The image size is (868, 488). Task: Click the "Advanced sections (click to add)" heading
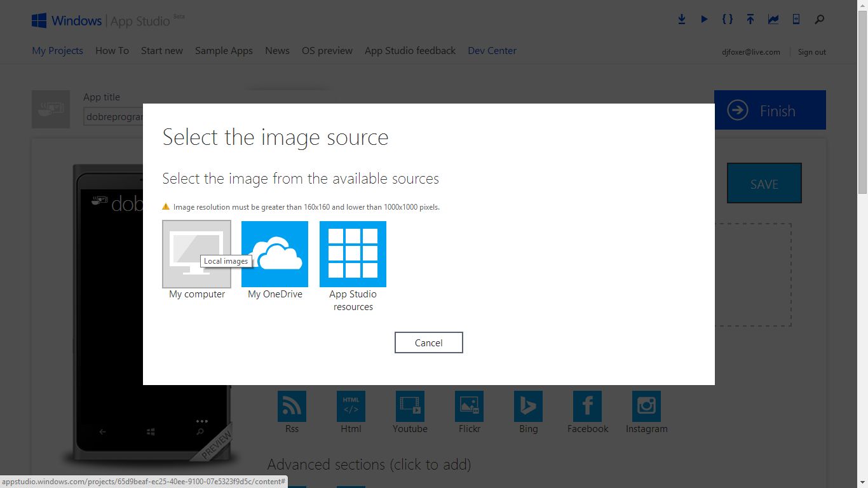pyautogui.click(x=369, y=464)
